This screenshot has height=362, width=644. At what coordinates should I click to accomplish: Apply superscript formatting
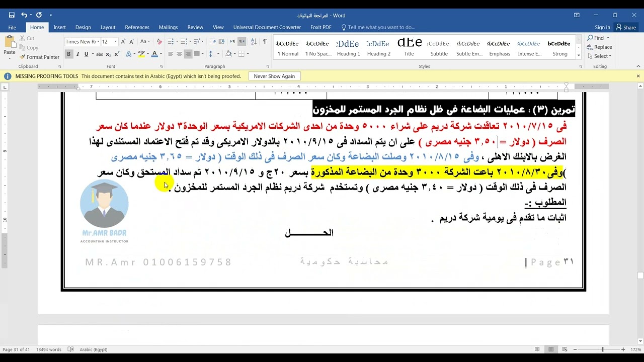(x=117, y=54)
